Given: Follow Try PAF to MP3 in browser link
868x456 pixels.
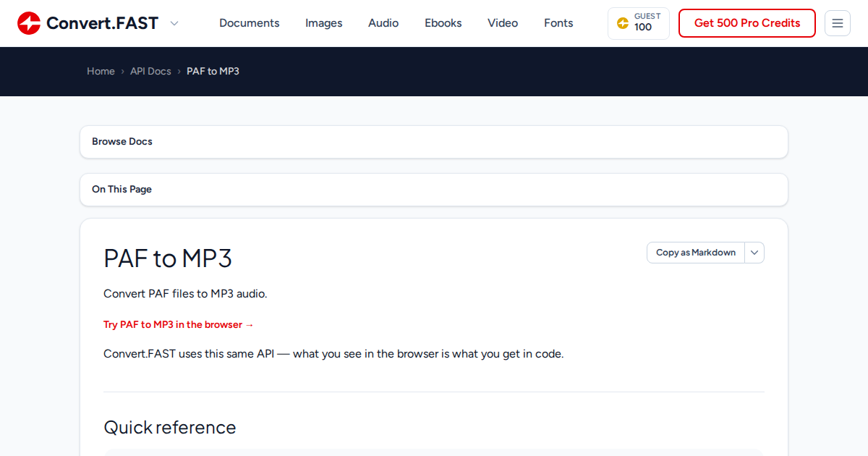Looking at the screenshot, I should tap(179, 325).
